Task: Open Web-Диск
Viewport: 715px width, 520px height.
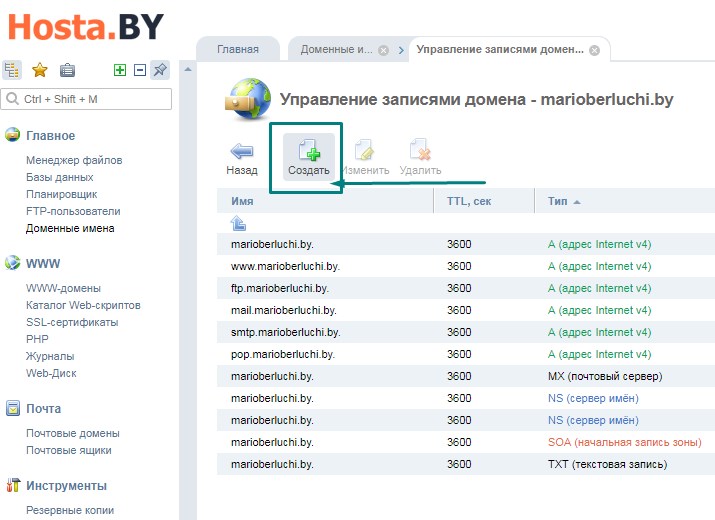Action: point(51,373)
